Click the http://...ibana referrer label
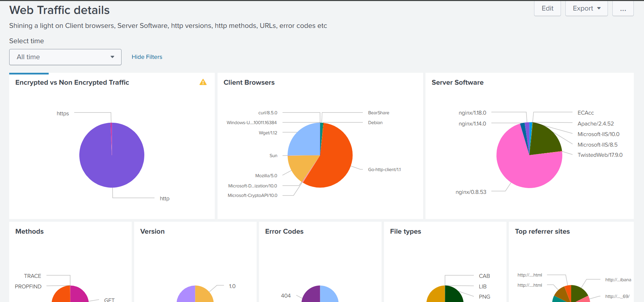Image resolution: width=644 pixels, height=302 pixels. (x=618, y=280)
